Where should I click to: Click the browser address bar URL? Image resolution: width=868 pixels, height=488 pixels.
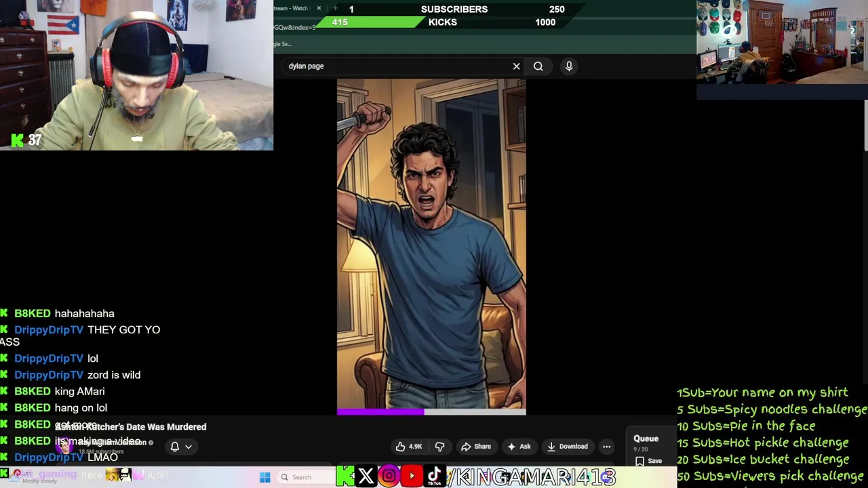click(296, 27)
